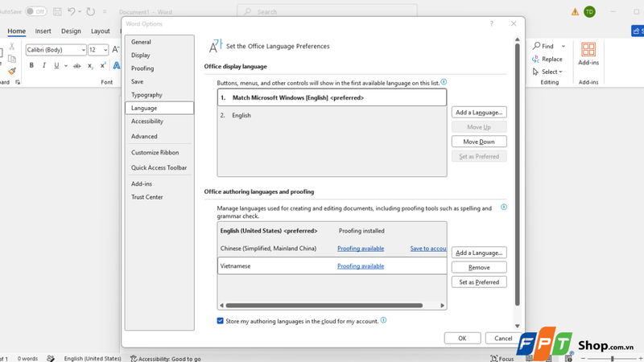Open the Accessibility status bar indicator
644x362 pixels.
click(x=166, y=359)
